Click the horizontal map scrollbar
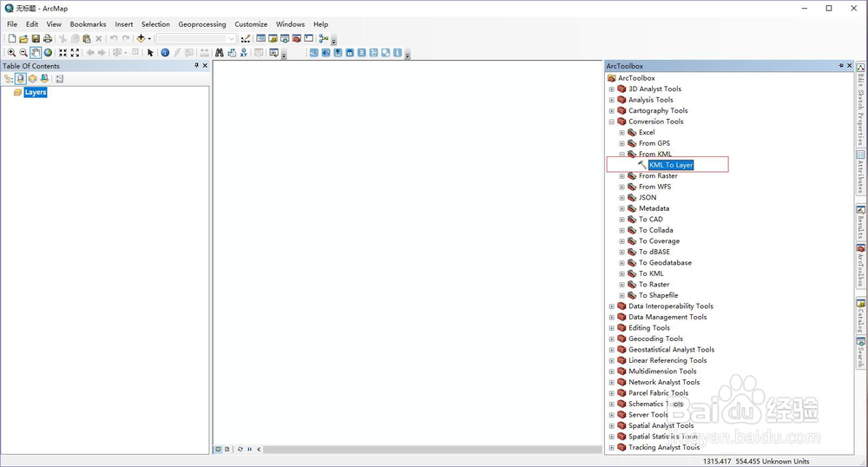Image resolution: width=868 pixels, height=467 pixels. 432,450
